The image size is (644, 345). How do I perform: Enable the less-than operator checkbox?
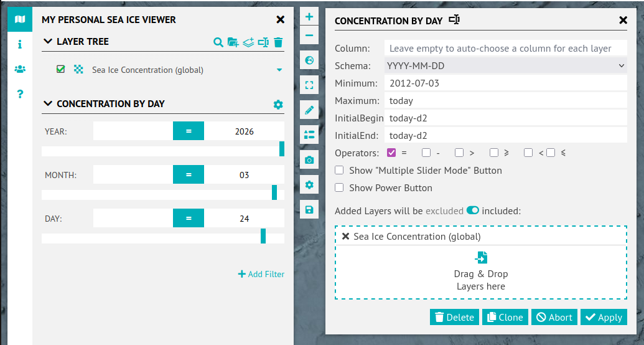point(528,153)
